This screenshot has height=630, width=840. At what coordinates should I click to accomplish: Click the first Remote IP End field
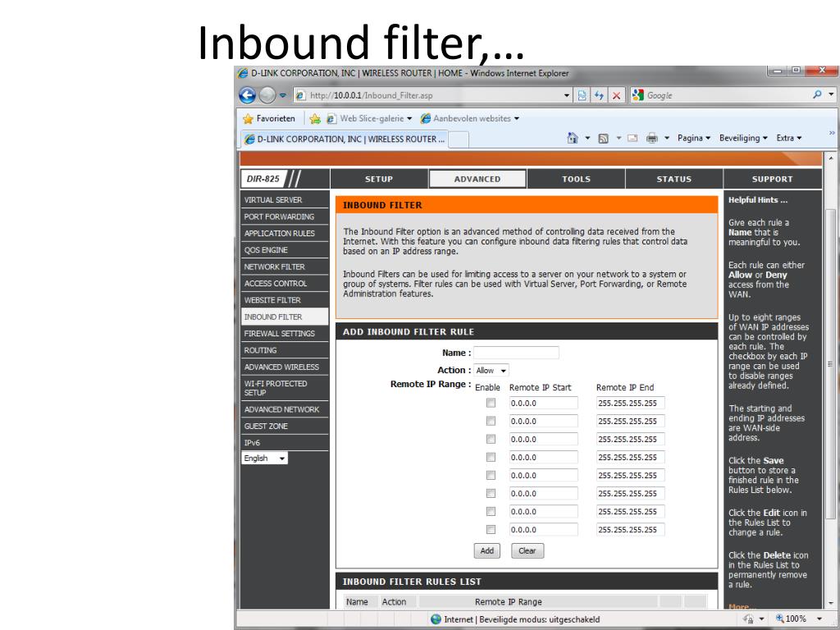(631, 403)
